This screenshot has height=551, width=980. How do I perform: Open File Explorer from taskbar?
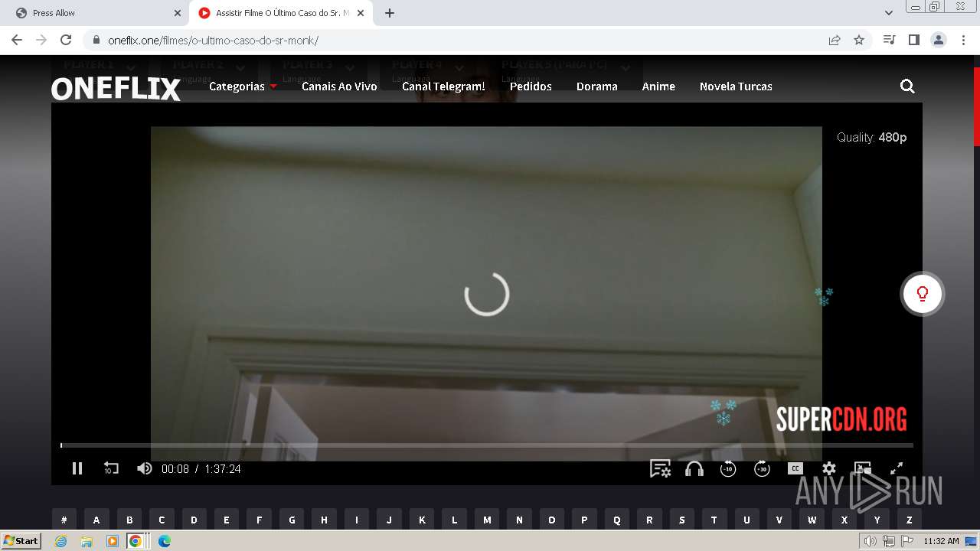pos(87,541)
